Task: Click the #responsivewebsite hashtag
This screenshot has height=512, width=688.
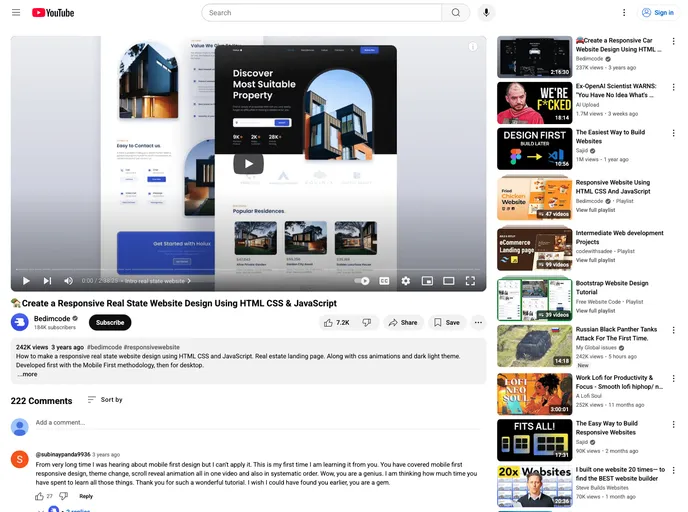Action: pos(152,347)
